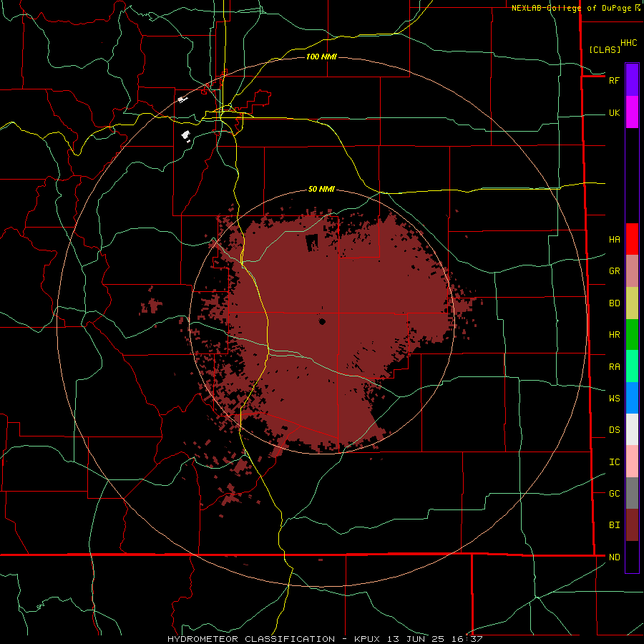
Task: Click the KPUX radar site identifier
Action: (369, 639)
